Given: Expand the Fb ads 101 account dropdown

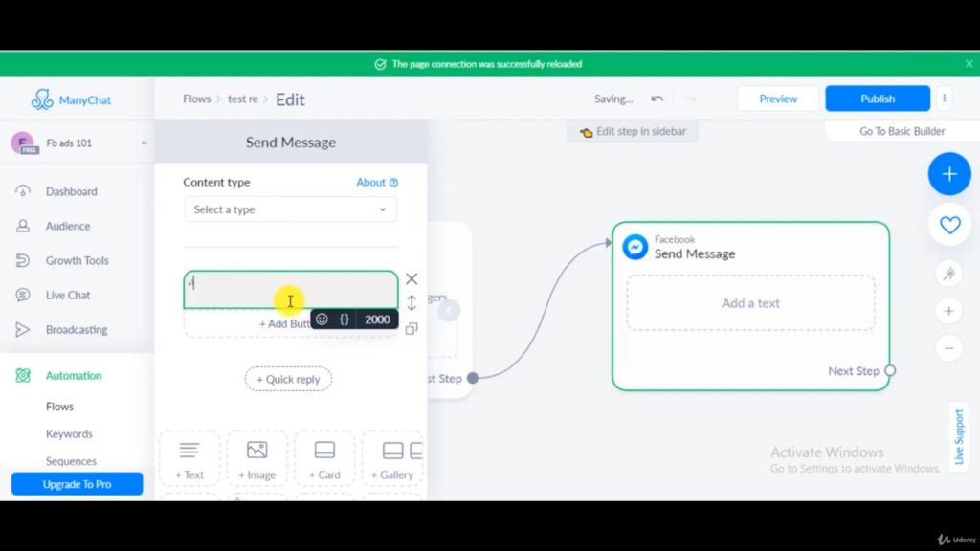Looking at the screenshot, I should click(144, 143).
